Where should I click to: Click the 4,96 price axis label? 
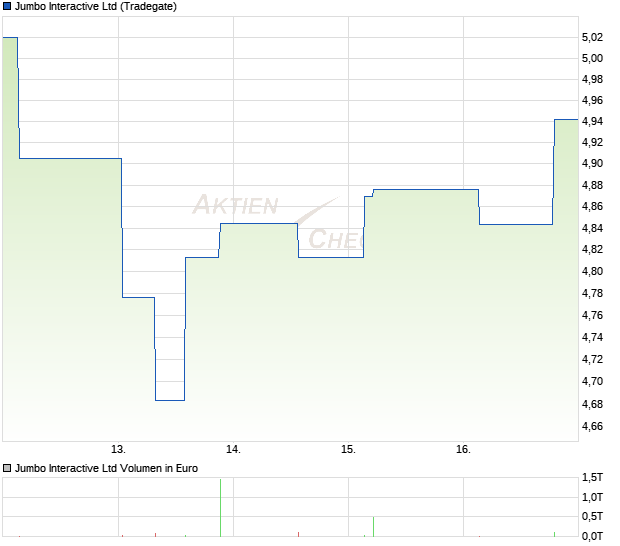pyautogui.click(x=592, y=100)
